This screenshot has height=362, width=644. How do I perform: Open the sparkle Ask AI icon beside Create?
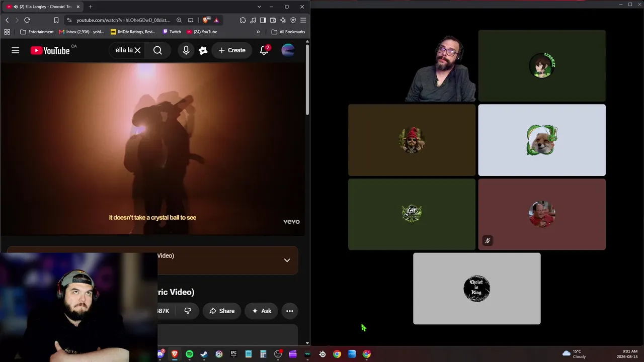coord(203,50)
